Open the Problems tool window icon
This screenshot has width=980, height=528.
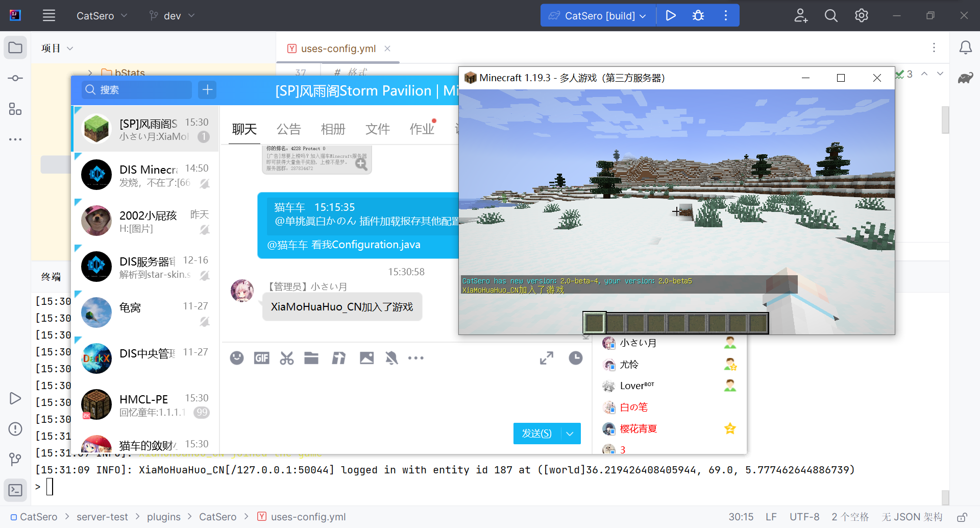coord(15,429)
